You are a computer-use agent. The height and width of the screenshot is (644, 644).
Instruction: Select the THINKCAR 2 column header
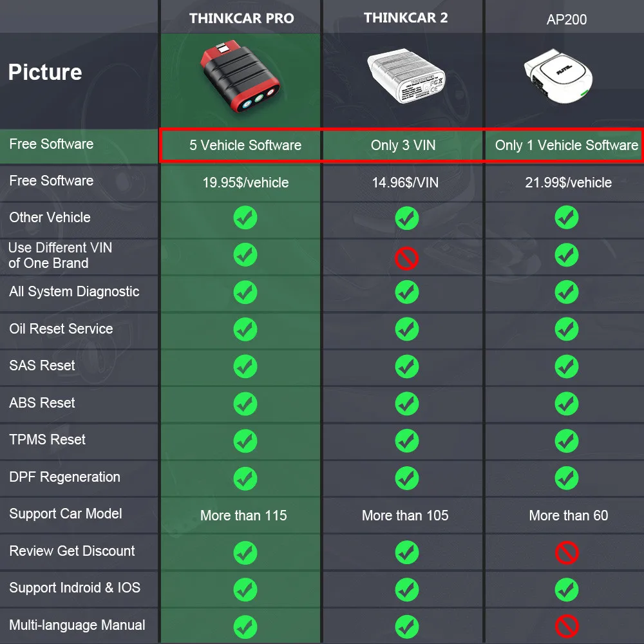pos(406,17)
